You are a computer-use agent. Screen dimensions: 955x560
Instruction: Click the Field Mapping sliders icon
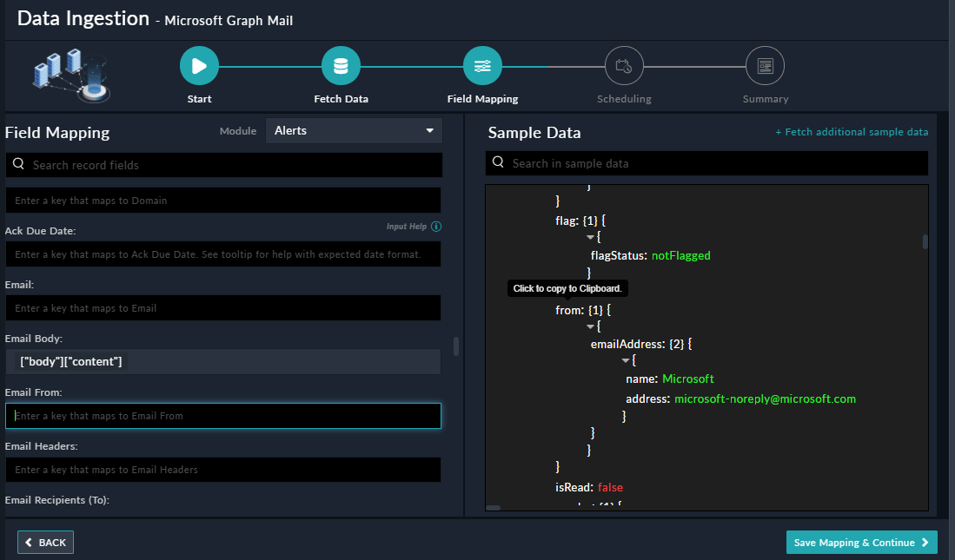482,66
